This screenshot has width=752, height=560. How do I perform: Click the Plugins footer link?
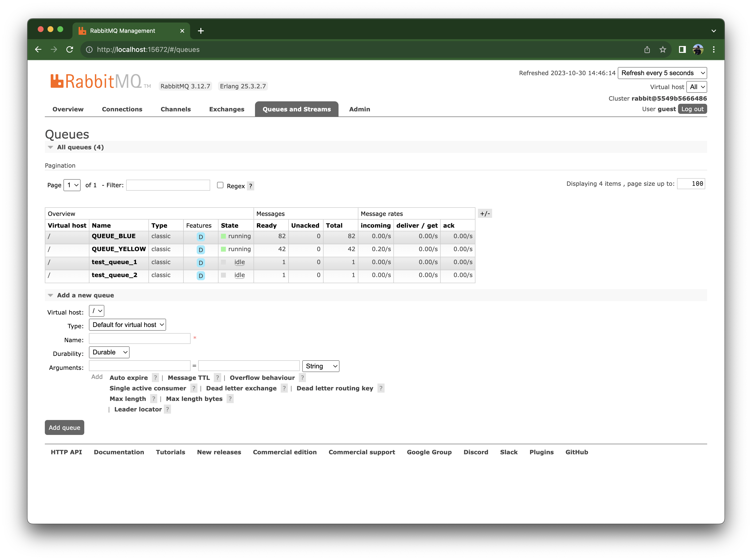[x=541, y=452]
